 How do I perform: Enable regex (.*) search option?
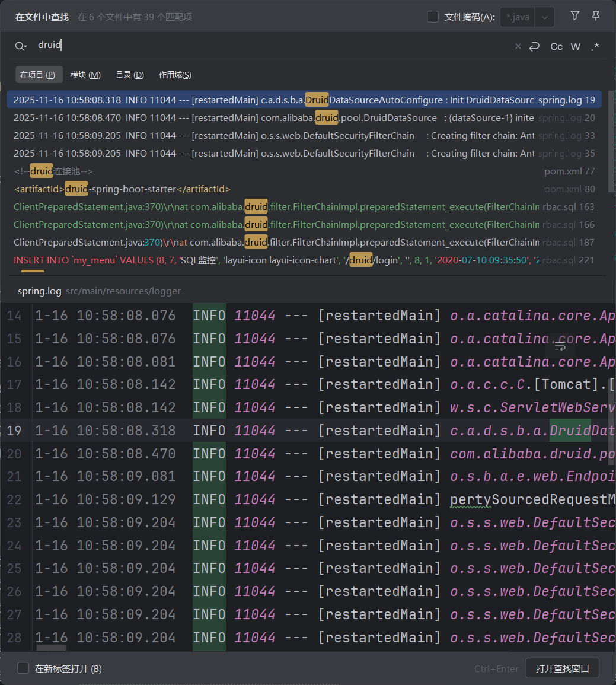pos(595,46)
